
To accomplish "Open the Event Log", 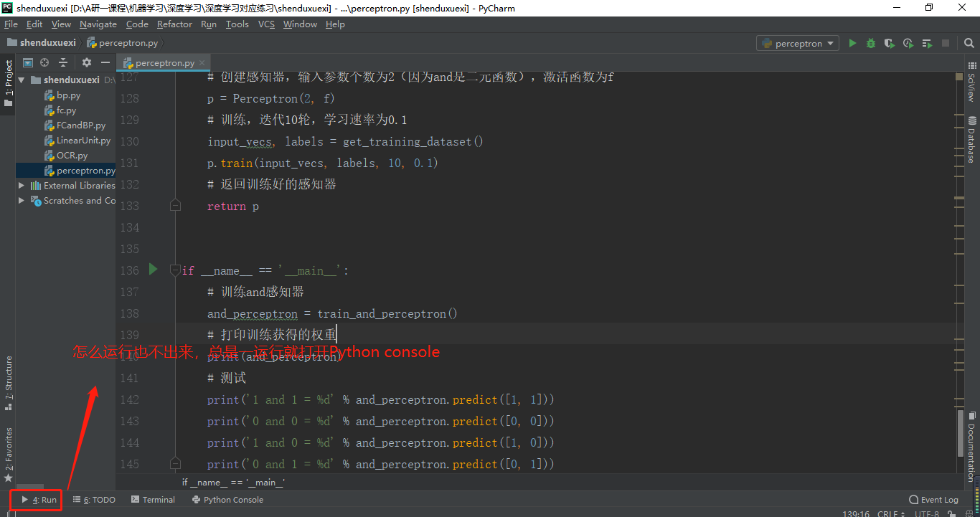I will (x=933, y=499).
